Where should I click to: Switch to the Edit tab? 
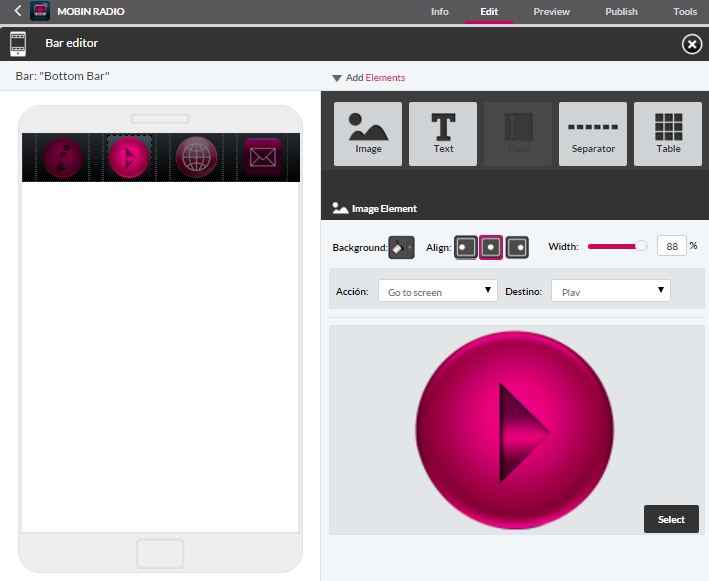[489, 12]
